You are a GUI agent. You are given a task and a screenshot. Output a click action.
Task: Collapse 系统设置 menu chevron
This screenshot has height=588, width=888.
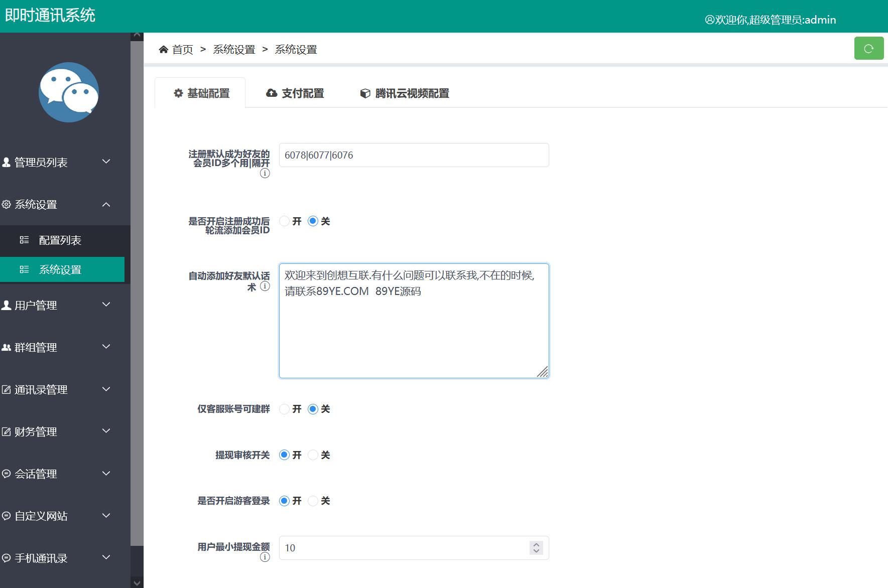[106, 204]
